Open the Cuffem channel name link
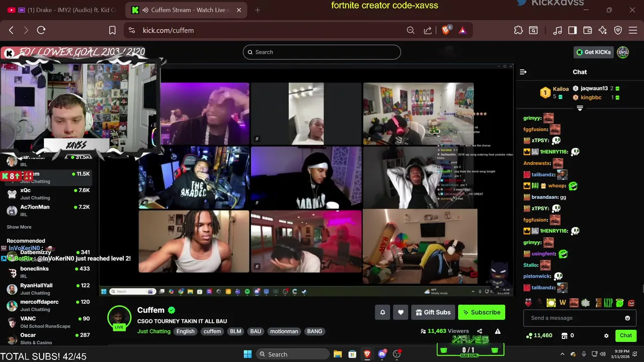 tap(151, 310)
